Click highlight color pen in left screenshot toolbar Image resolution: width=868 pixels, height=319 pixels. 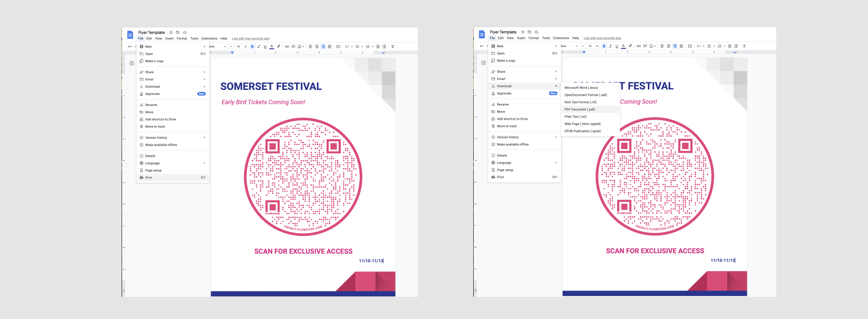click(x=278, y=47)
